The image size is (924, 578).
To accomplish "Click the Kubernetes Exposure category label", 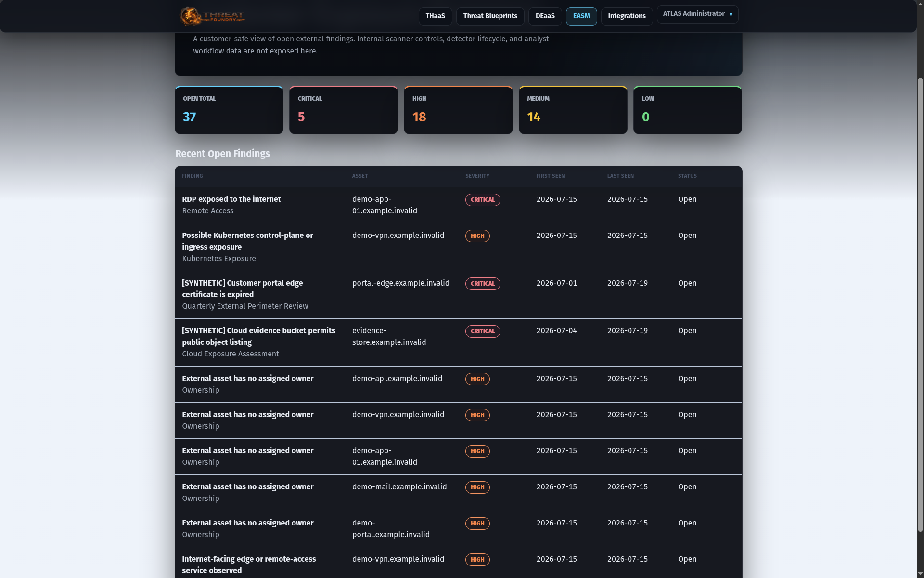I will pyautogui.click(x=219, y=259).
